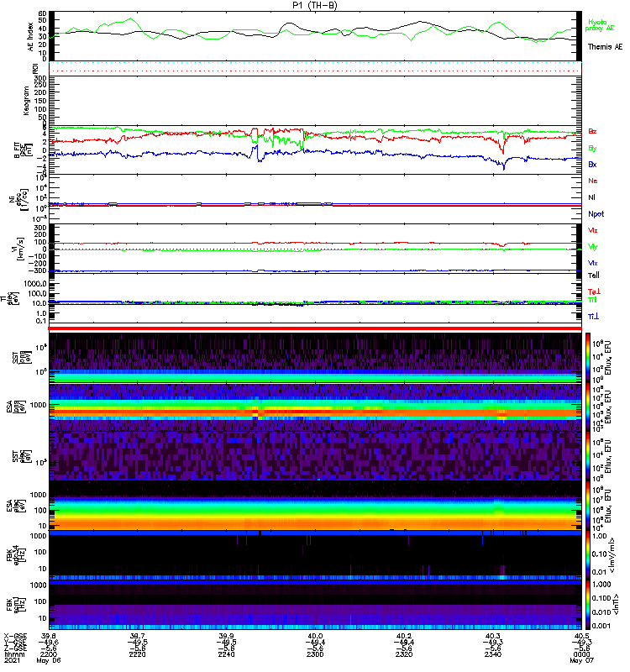Select the red "Te⊥" temperature legend label

(594, 291)
